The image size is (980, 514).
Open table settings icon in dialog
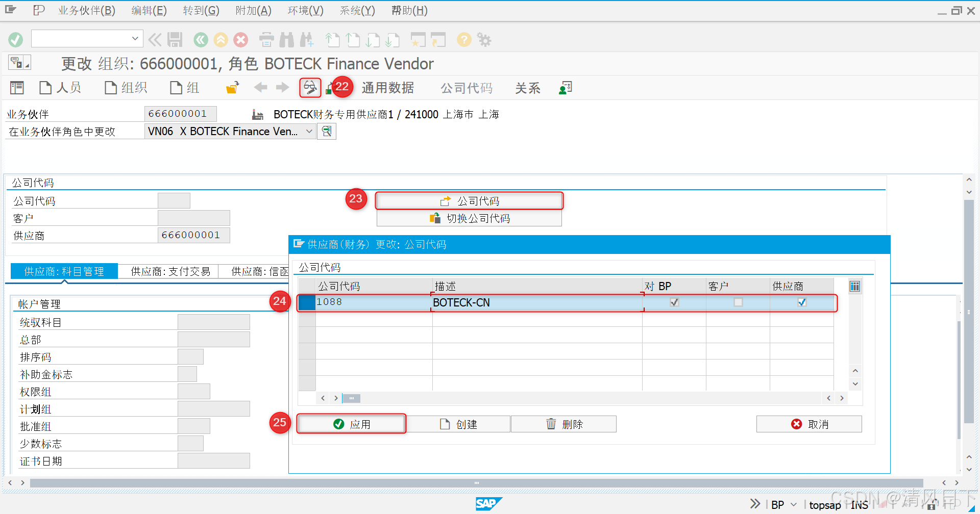pos(854,286)
